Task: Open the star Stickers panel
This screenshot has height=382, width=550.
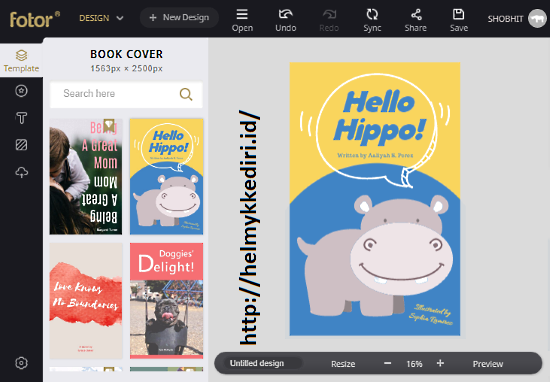Action: click(x=21, y=91)
